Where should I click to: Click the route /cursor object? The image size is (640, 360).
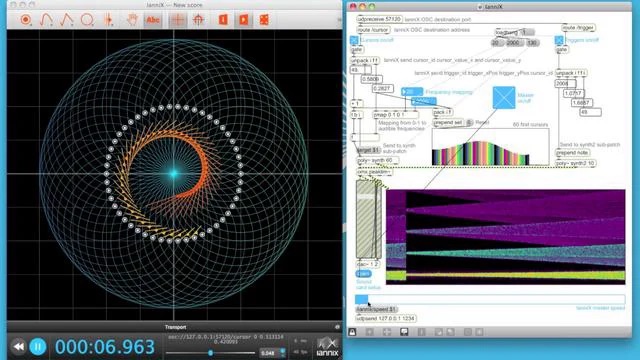(373, 30)
